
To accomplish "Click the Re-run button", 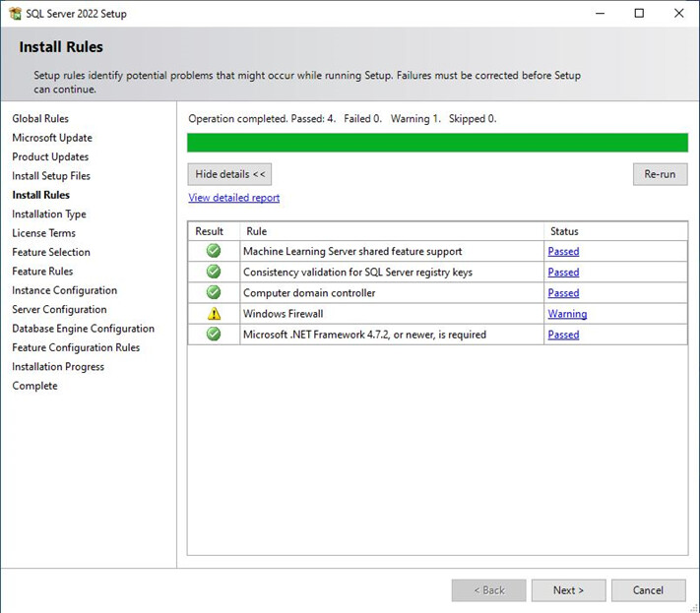I will click(x=660, y=174).
